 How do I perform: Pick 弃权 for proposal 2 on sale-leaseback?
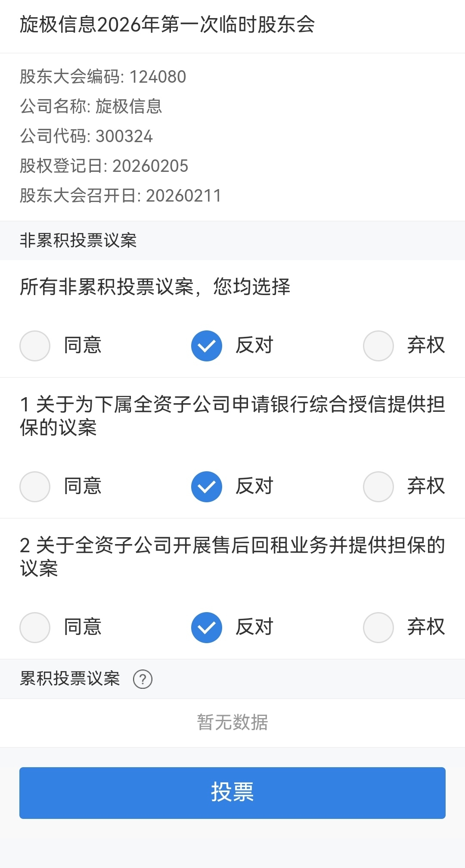pos(378,627)
